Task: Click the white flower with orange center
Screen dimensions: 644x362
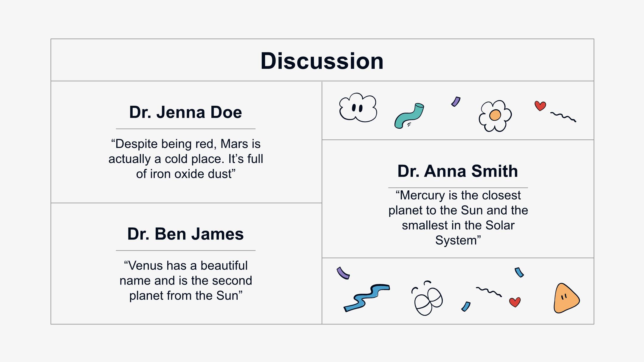Action: point(495,116)
